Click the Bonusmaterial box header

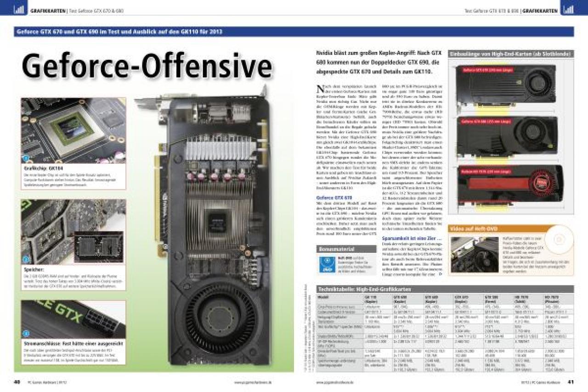(347, 249)
